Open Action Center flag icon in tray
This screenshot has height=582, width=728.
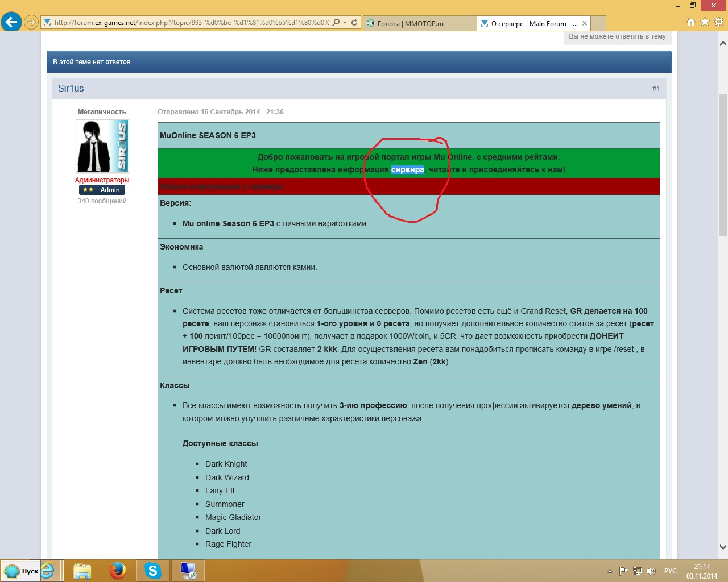624,571
